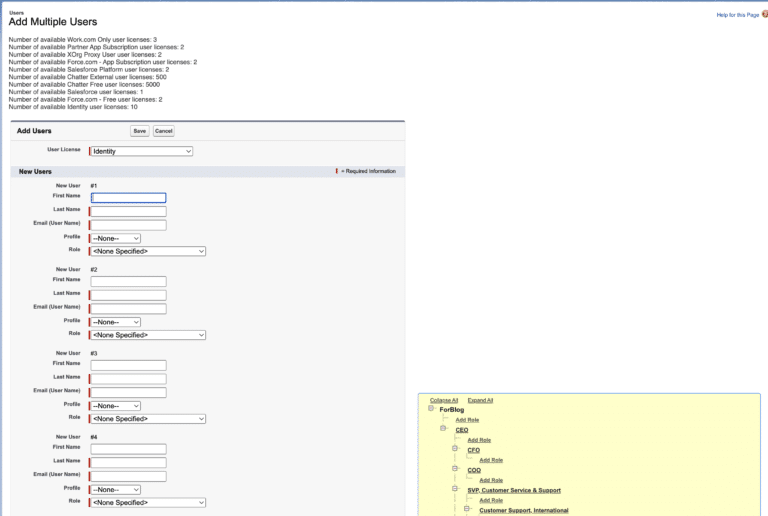Open the Role dropdown for New User #3
Viewport: 768px width, 516px height.
(x=148, y=419)
